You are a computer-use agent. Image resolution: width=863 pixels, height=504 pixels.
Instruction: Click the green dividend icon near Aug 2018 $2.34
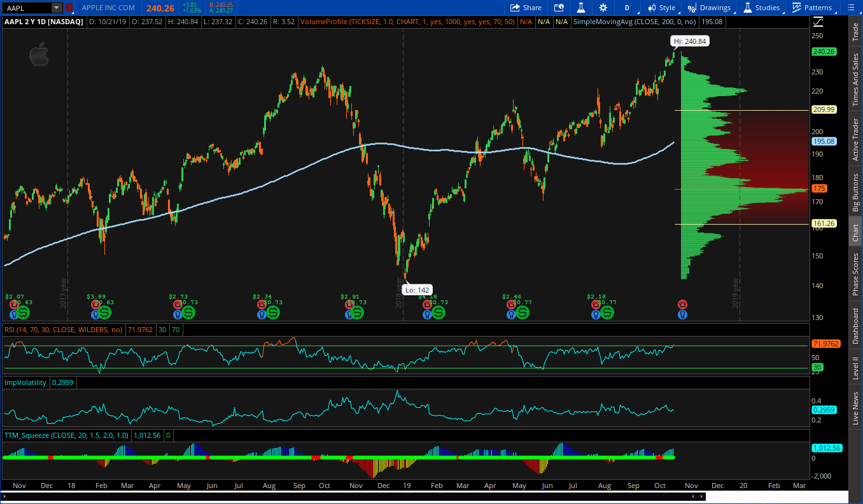(273, 312)
